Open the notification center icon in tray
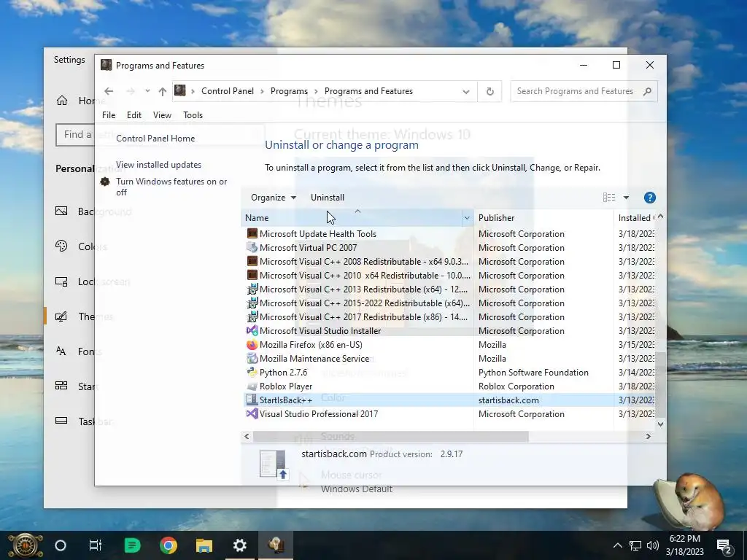The width and height of the screenshot is (747, 560). [724, 547]
